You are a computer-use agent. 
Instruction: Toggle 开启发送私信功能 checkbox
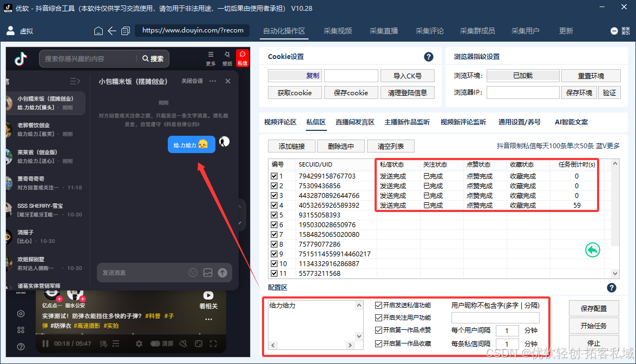378,305
